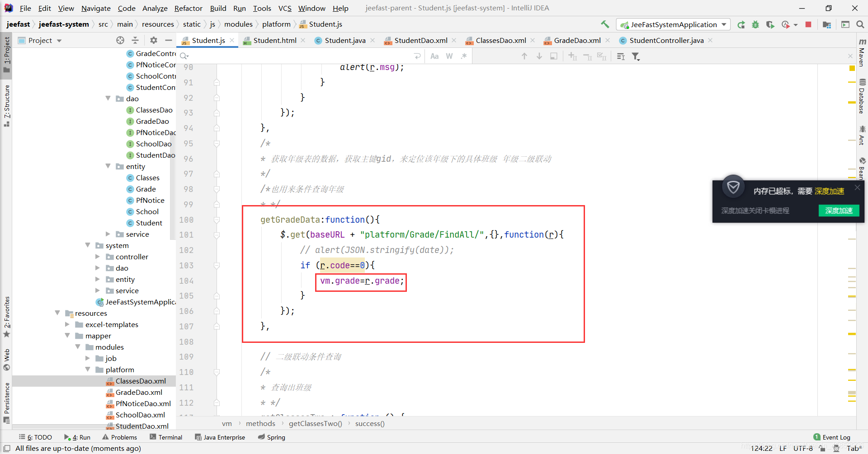Toggle the Persistence tool window strip button
The height and width of the screenshot is (454, 868).
click(x=6, y=403)
